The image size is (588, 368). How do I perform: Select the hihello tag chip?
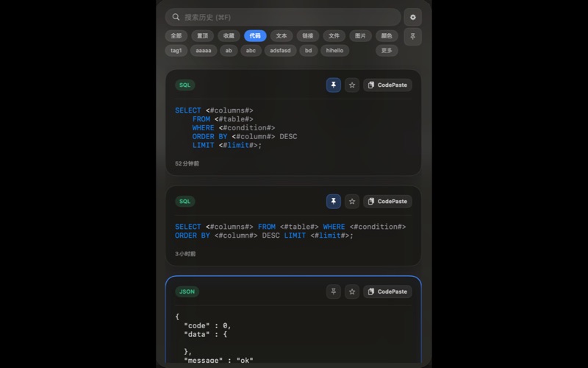point(334,51)
